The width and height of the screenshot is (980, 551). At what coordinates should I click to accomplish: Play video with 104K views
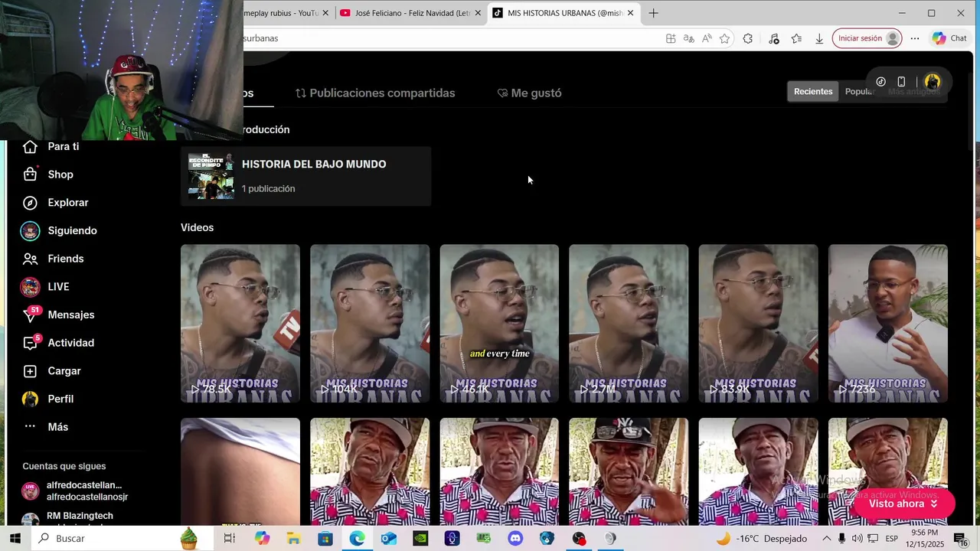[x=370, y=324]
